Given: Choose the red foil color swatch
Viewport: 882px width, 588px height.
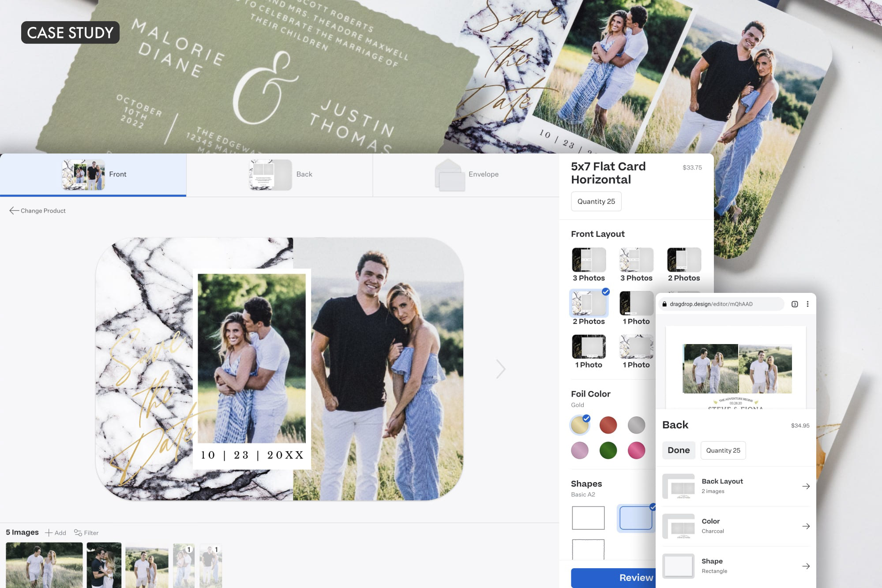Looking at the screenshot, I should (x=608, y=425).
